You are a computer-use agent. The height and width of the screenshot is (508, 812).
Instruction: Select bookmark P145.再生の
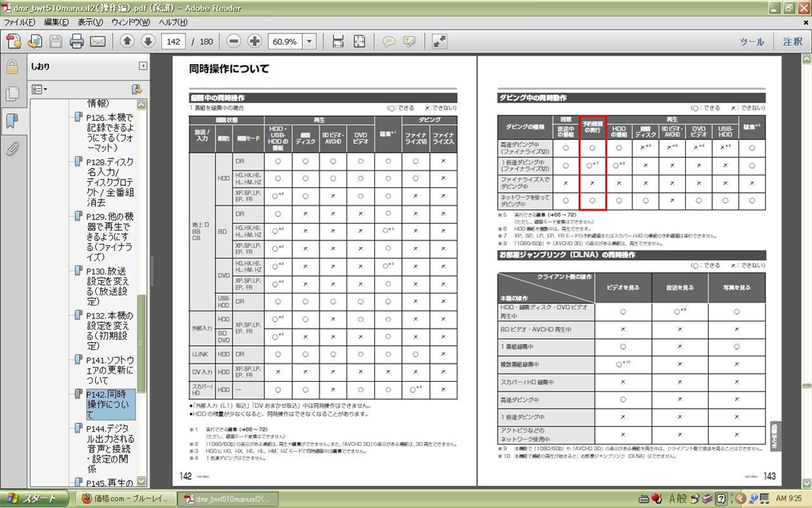coord(109,483)
